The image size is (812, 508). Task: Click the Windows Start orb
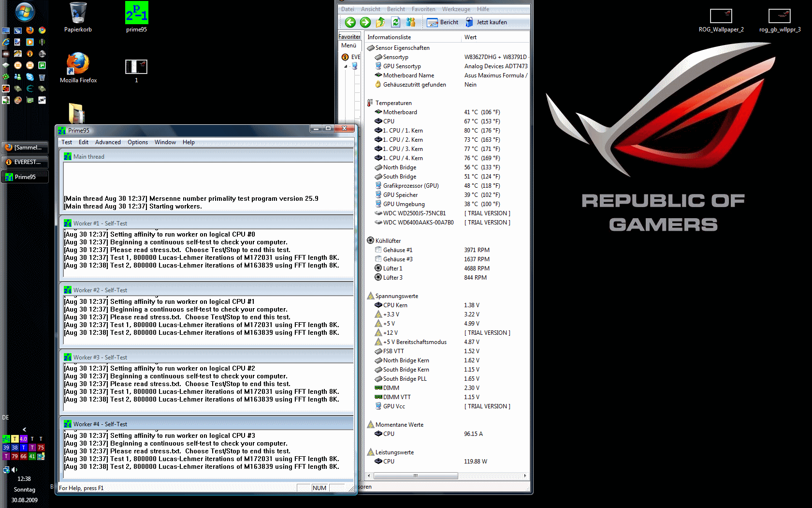tap(25, 12)
